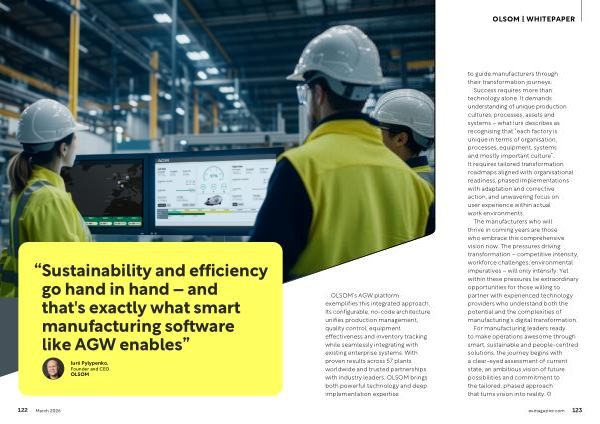Click the car image on the dashboard monitor
The width and height of the screenshot is (600, 424).
pos(215,198)
